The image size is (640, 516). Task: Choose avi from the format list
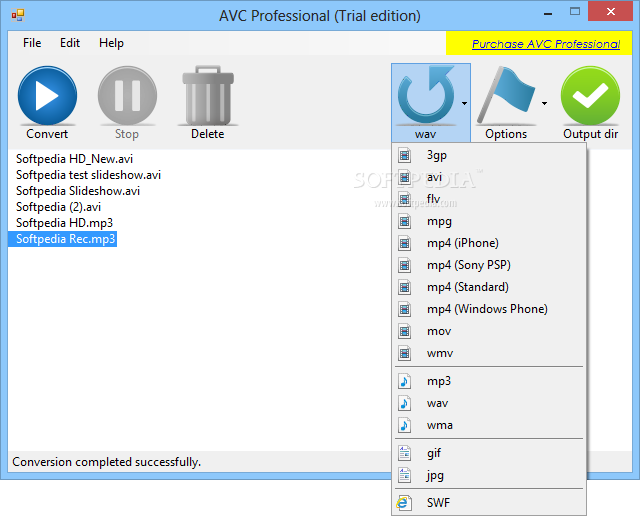489,177
